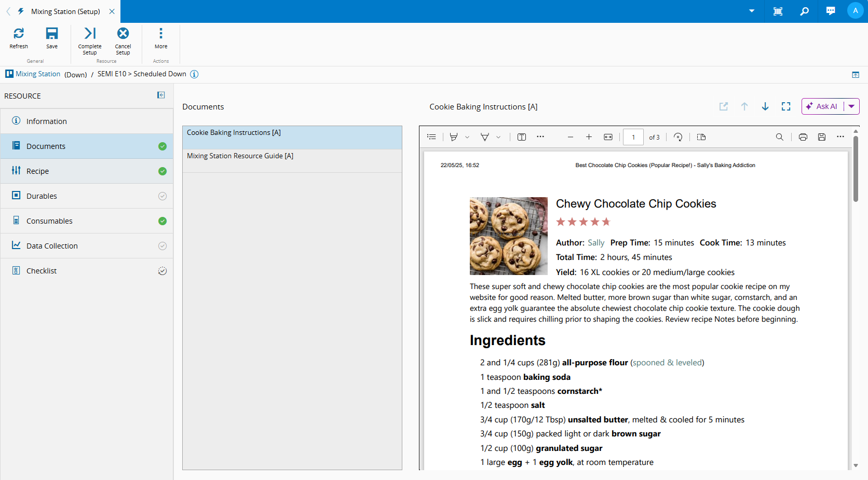Select Mixing Station Resource Guide document
Screen dimensions: 868x480
tap(240, 156)
